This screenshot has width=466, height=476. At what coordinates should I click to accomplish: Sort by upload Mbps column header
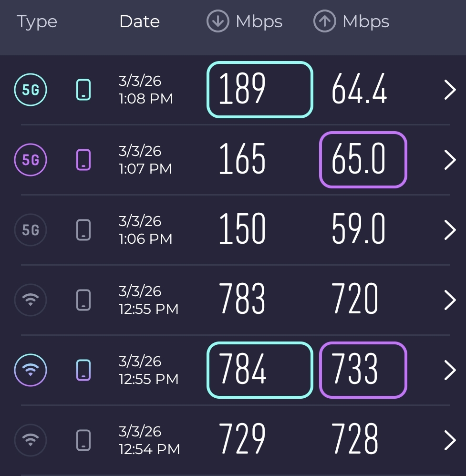[352, 22]
